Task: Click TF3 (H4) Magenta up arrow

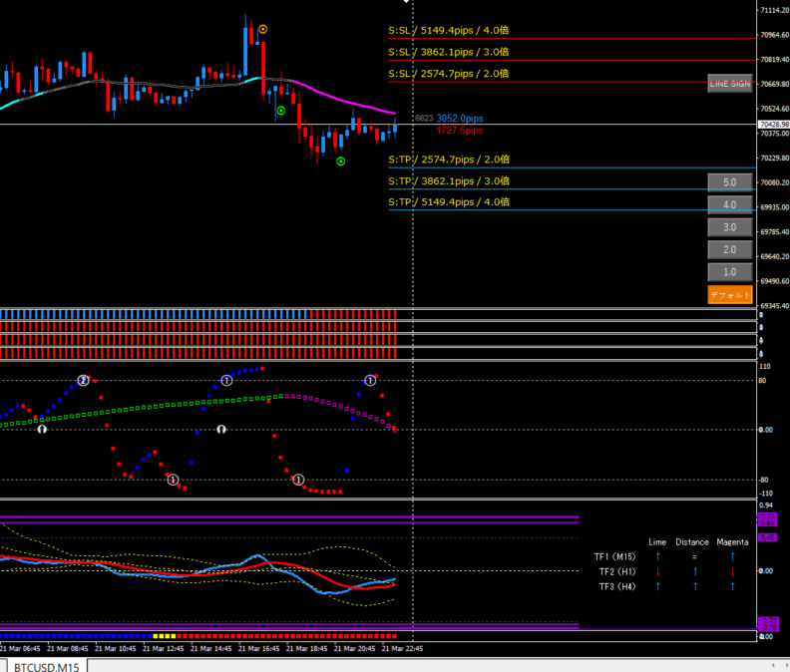Action: 732,586
